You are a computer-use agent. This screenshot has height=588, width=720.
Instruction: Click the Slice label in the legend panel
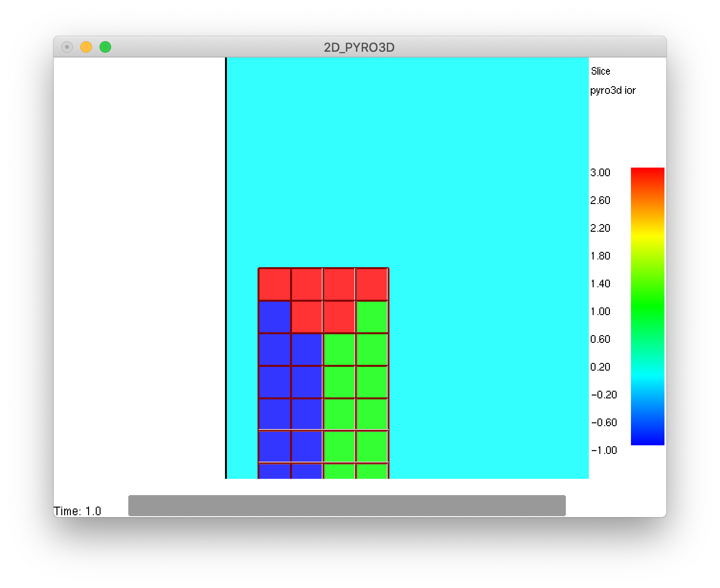click(x=600, y=71)
